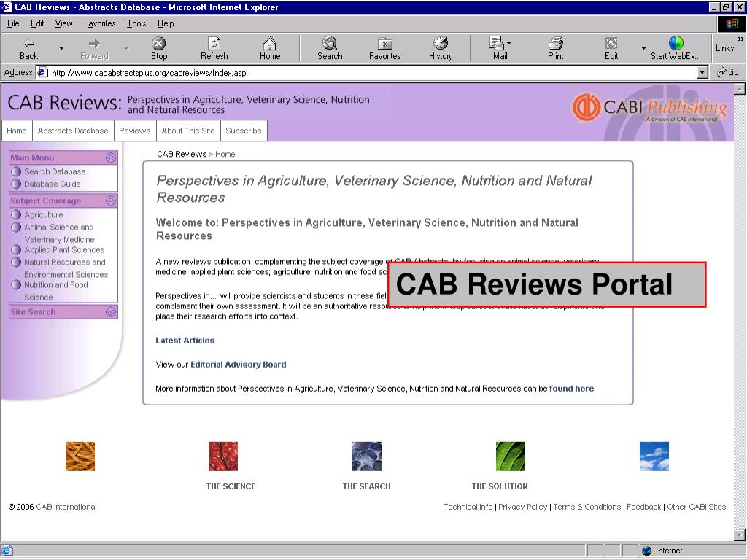
Task: Expand the Links toolbar chevron
Action: point(740,39)
